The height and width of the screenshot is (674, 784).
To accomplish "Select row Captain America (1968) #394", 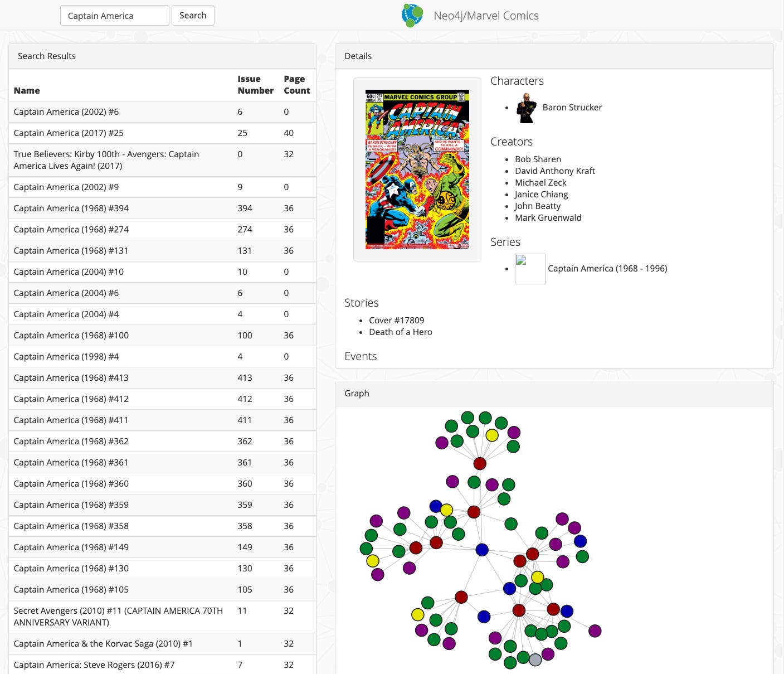I will coord(162,208).
